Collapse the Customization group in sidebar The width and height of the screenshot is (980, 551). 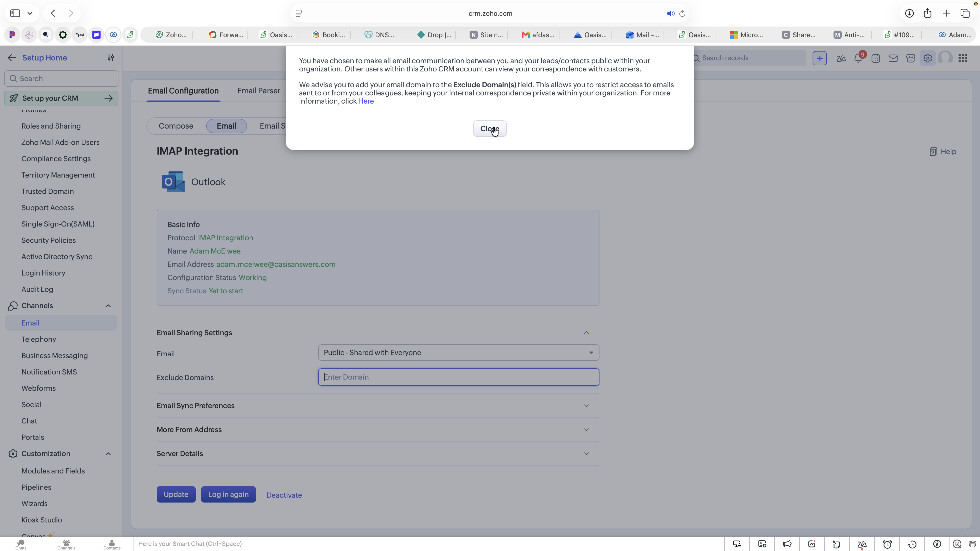pos(108,454)
